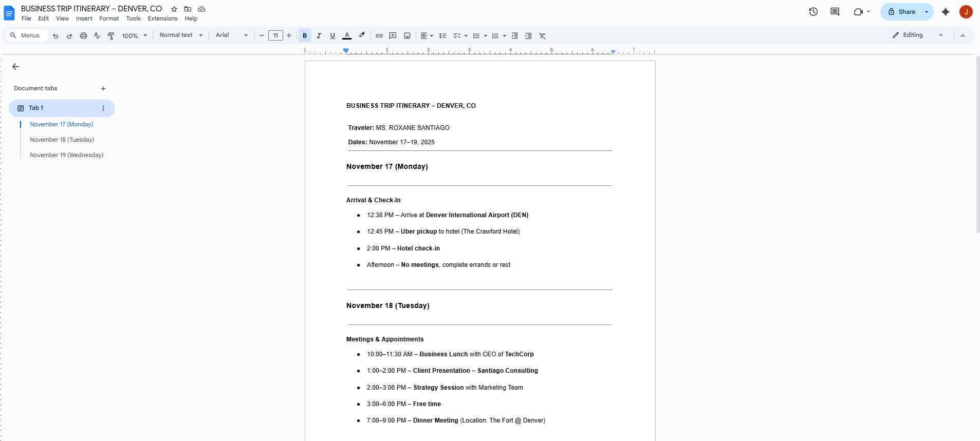
Task: Click the Undo icon in toolbar
Action: click(56, 36)
